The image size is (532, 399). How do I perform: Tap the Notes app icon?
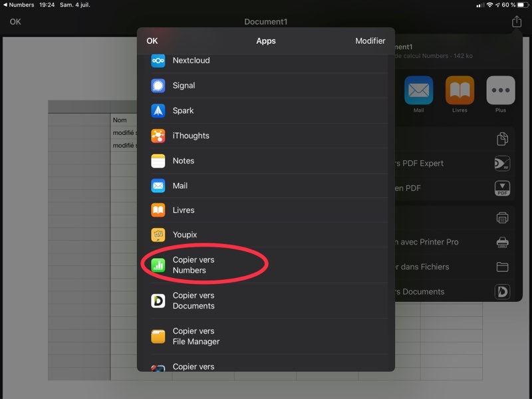click(x=158, y=161)
